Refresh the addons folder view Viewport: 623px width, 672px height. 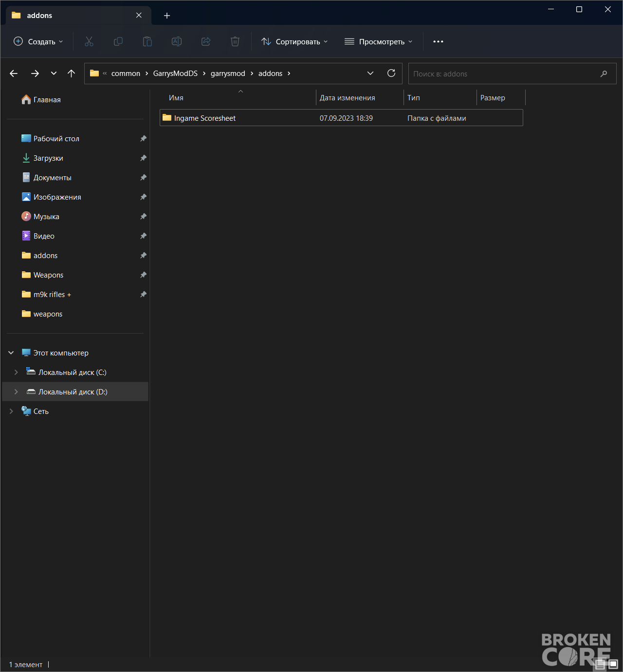point(391,73)
